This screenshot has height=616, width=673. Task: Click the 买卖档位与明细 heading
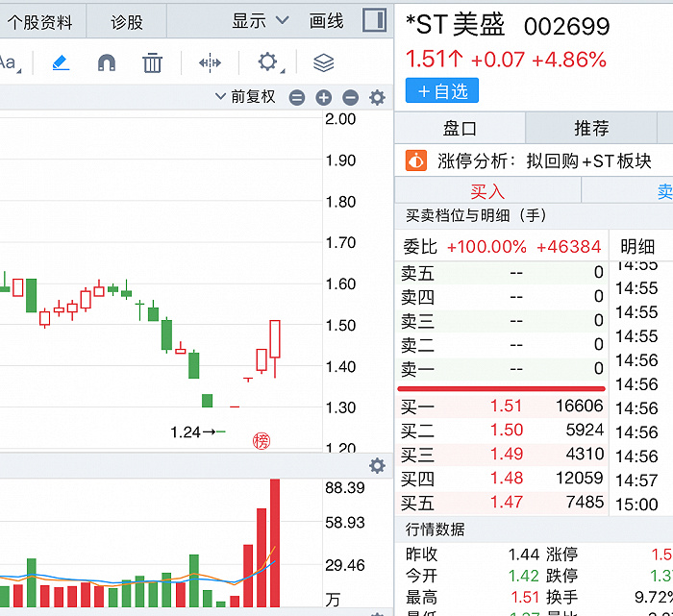coord(476,215)
